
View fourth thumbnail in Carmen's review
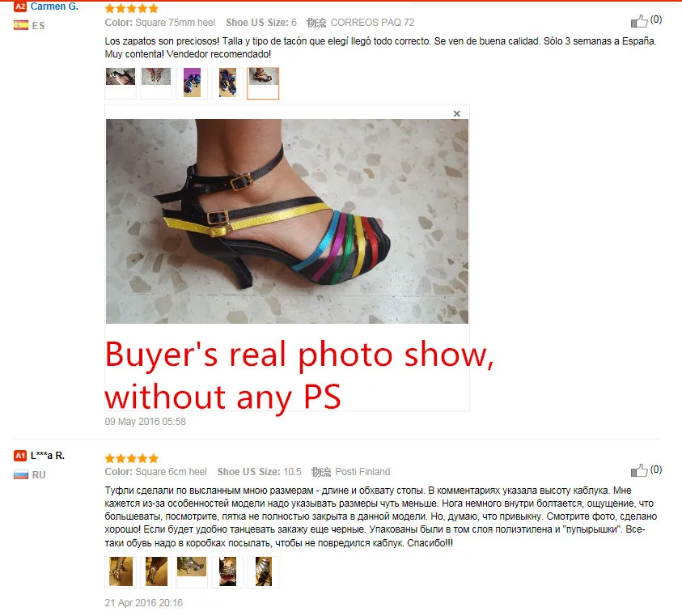227,83
